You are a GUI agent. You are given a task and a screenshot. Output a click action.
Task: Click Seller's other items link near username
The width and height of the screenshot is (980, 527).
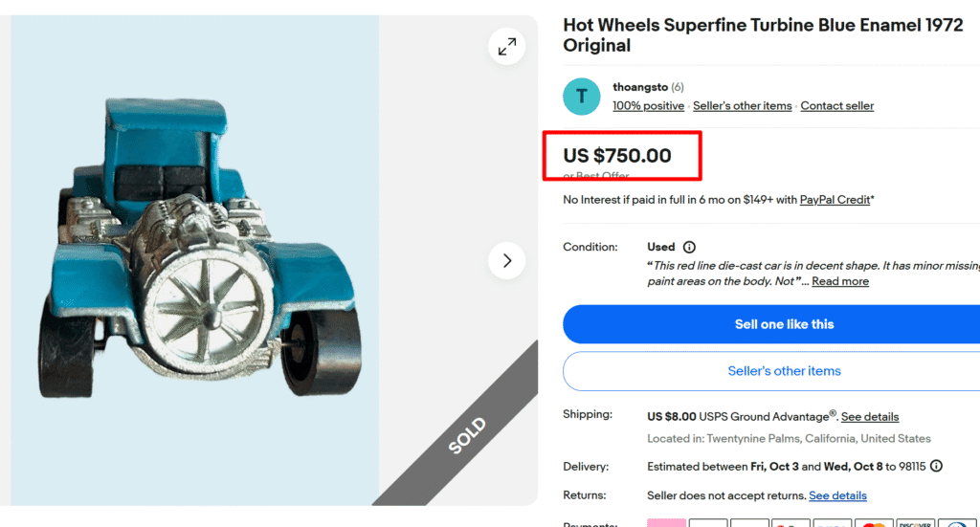[x=742, y=106]
